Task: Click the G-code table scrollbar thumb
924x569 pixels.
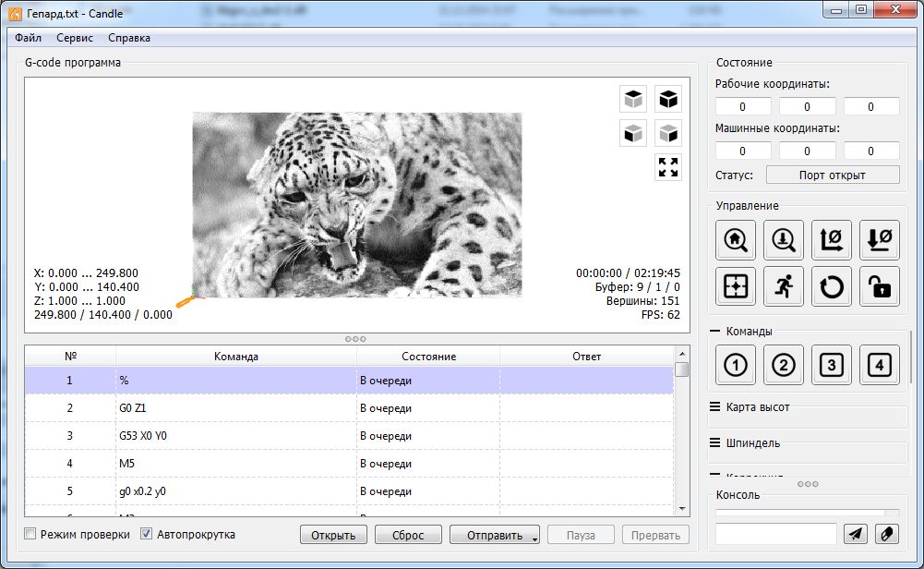Action: click(x=682, y=369)
